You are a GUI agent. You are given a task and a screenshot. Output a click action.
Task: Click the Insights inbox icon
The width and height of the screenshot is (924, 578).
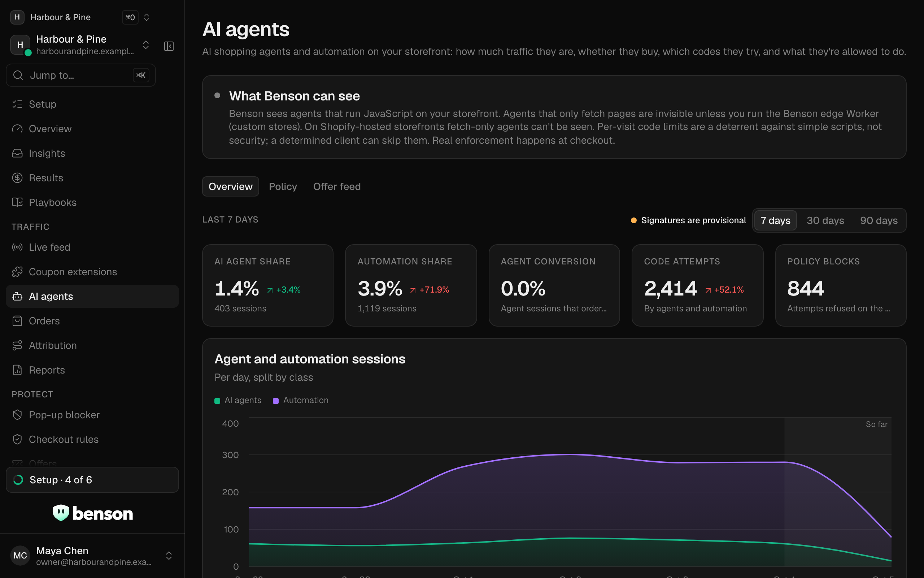(17, 153)
